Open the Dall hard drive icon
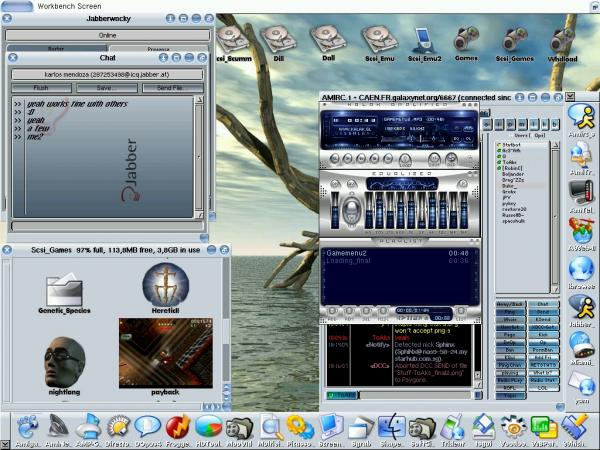Screen dimensions: 600x450 [328, 43]
